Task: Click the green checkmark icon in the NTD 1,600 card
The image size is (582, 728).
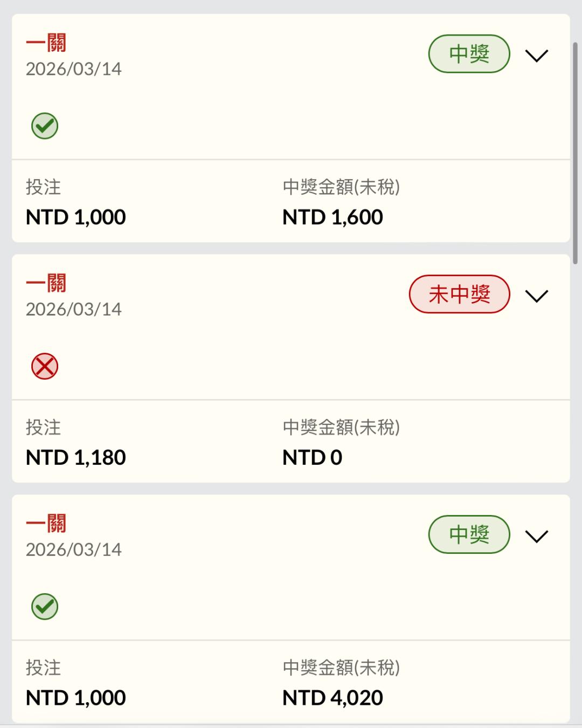Action: tap(45, 126)
